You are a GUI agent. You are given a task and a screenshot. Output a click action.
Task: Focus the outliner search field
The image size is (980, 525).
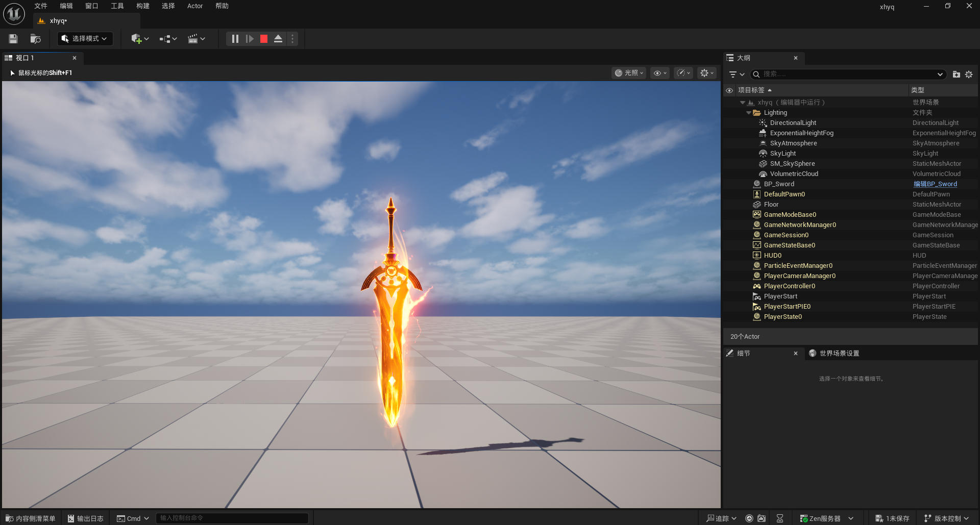tap(848, 74)
